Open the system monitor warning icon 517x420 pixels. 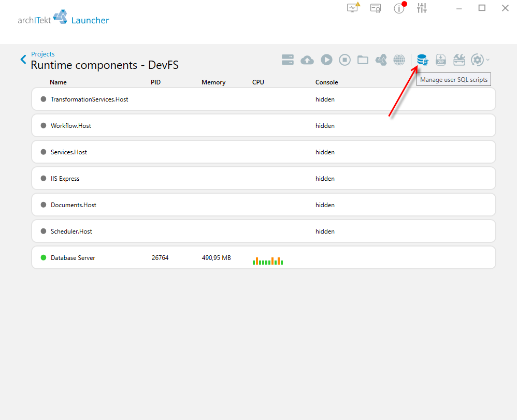point(353,8)
